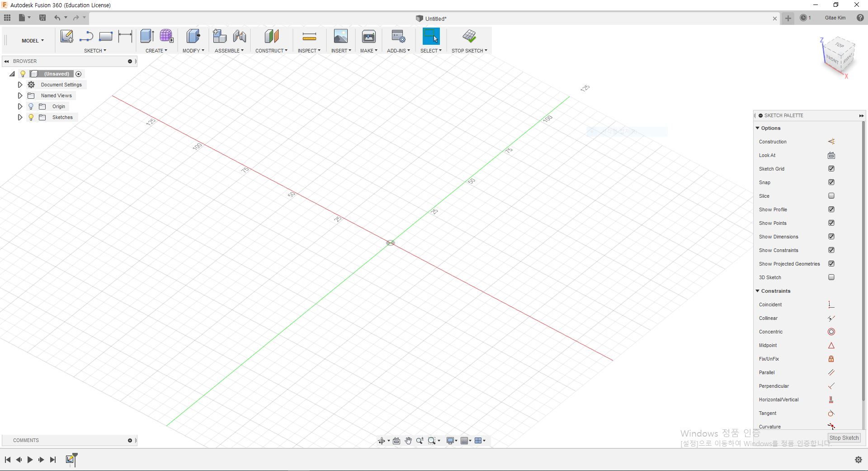Open the MODEL workspace dropdown

33,41
